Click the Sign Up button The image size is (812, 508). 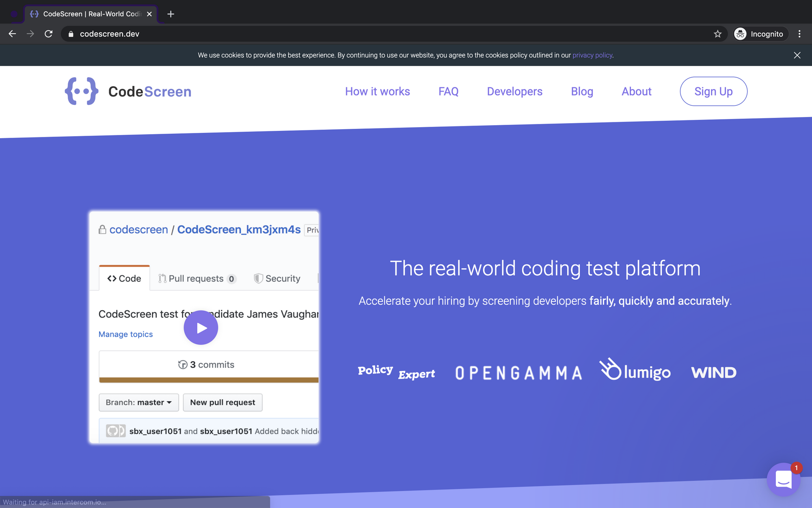(713, 91)
